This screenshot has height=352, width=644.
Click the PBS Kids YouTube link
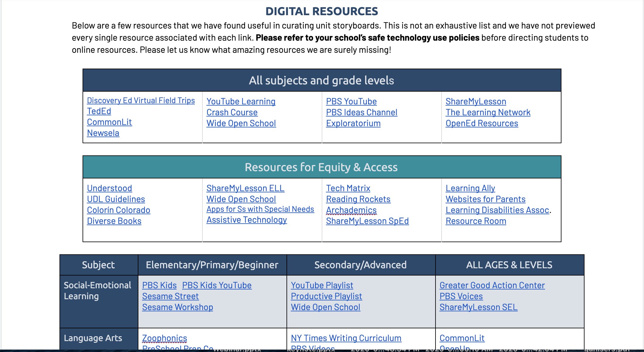pyautogui.click(x=217, y=285)
